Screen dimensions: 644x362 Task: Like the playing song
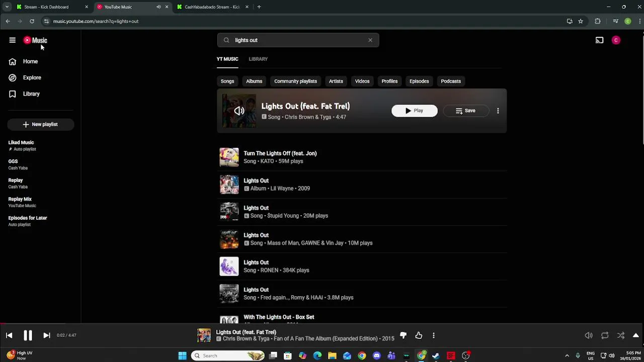coord(419,335)
